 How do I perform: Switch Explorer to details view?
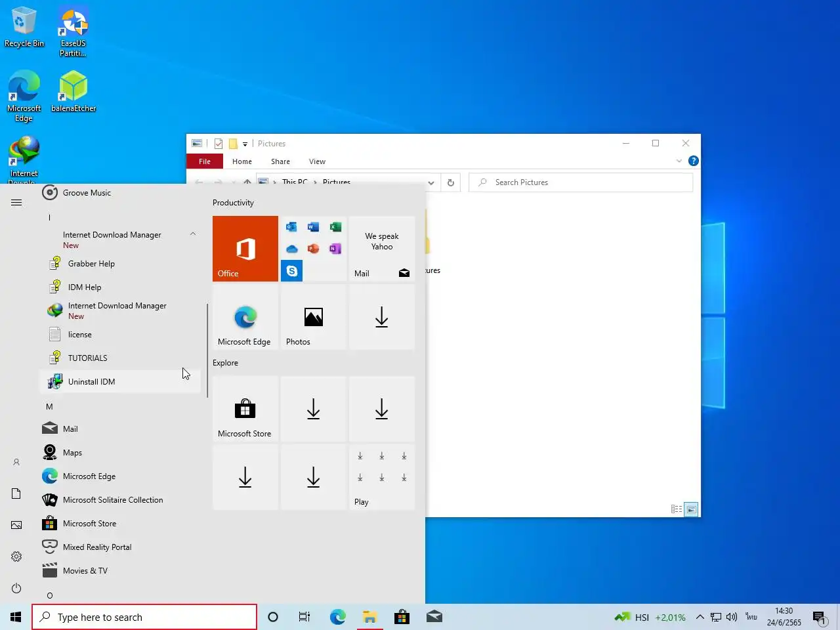click(x=677, y=509)
